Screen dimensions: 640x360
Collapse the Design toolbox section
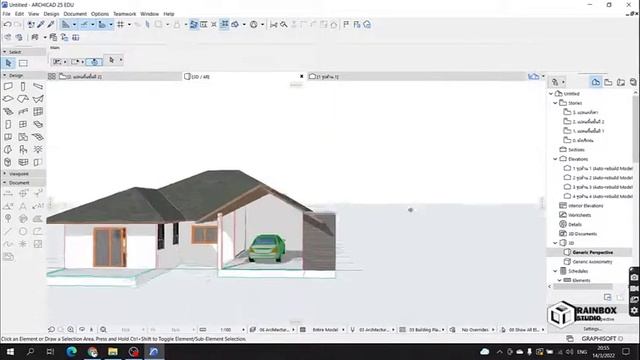[x=4, y=76]
